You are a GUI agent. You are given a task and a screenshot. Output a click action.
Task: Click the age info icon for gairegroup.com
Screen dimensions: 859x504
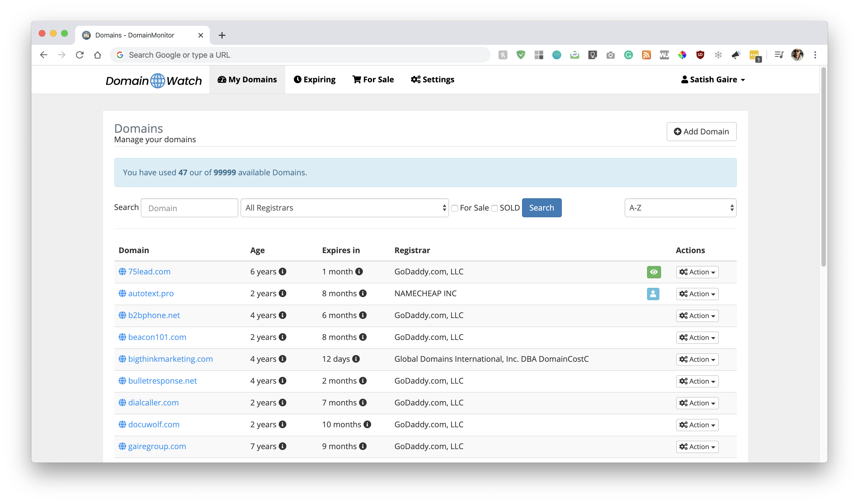[x=282, y=446]
